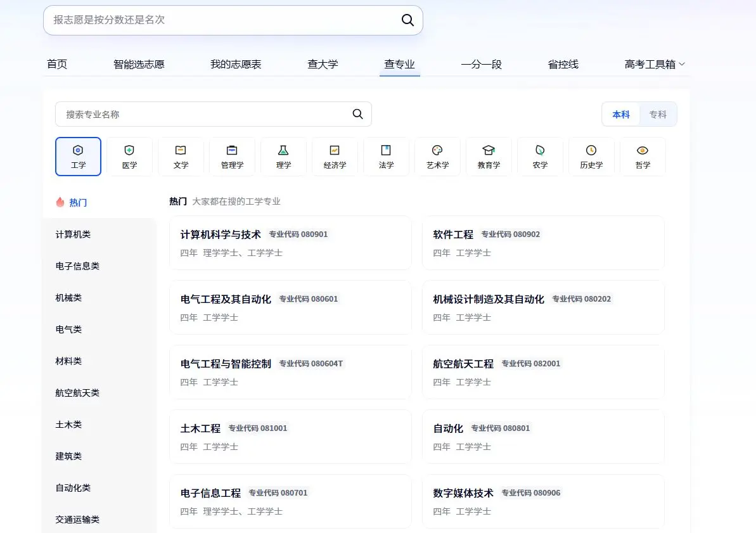Image resolution: width=756 pixels, height=533 pixels.
Task: Select the 教育学 graduation cap icon
Action: [489, 157]
